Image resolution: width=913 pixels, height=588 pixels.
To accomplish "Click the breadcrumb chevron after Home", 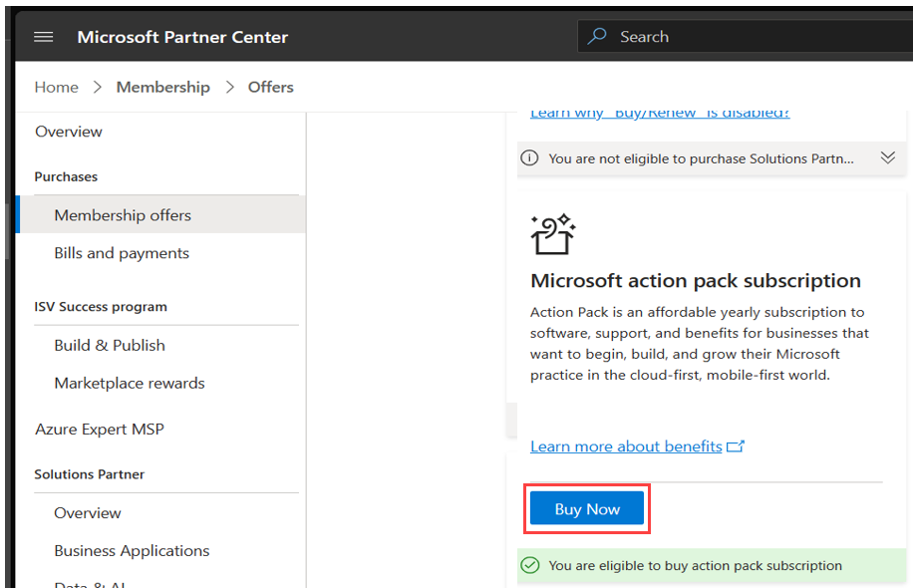I will pos(98,87).
